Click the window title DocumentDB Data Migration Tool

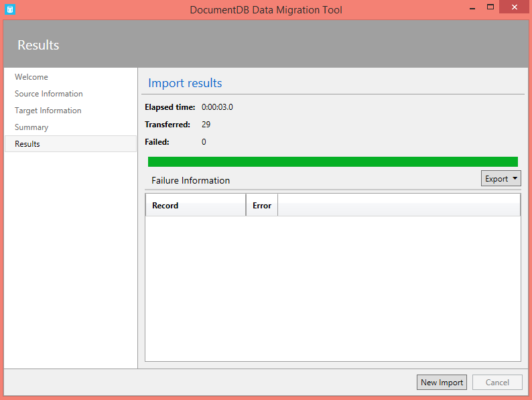point(266,10)
